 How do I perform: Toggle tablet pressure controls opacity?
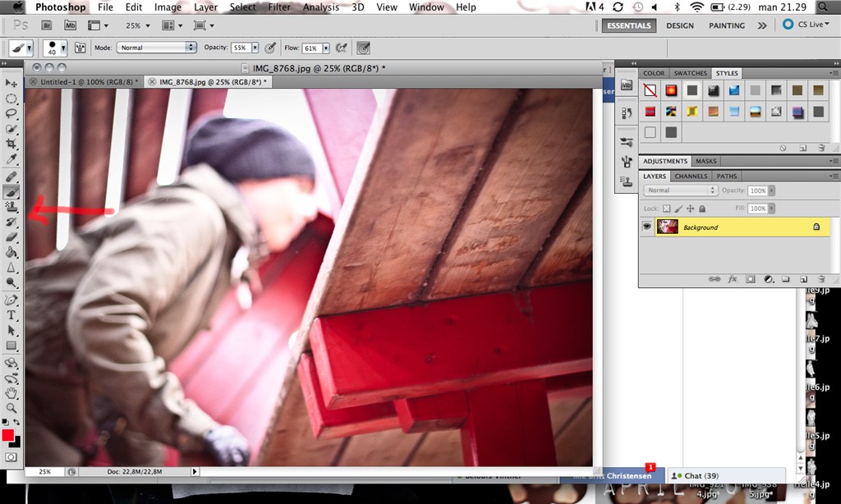[270, 48]
